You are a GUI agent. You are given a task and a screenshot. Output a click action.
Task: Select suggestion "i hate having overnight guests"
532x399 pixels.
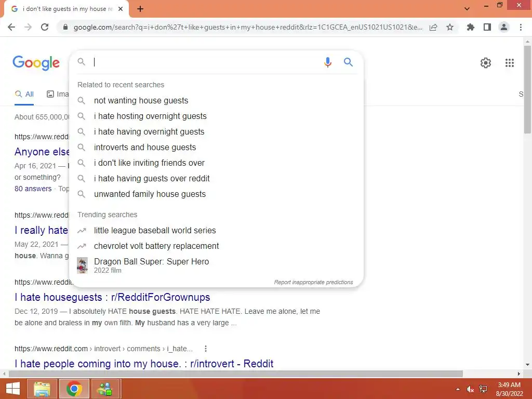tap(216, 131)
